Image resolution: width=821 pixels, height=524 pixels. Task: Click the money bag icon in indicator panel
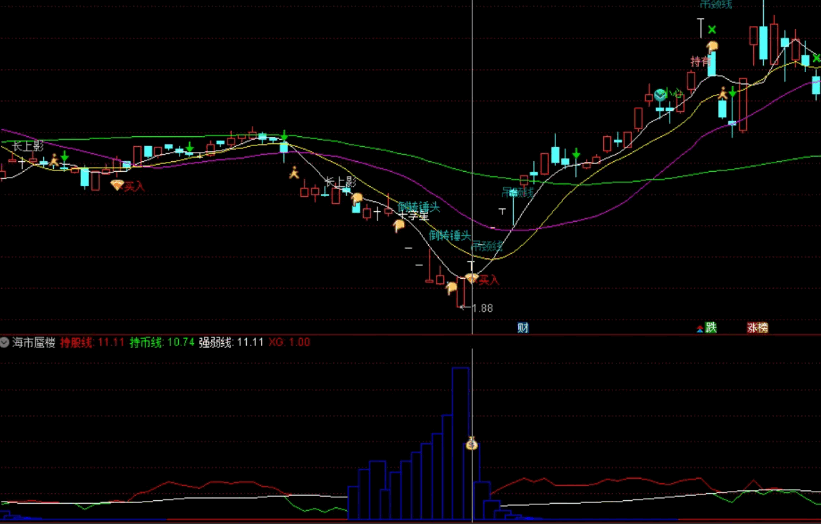[472, 444]
